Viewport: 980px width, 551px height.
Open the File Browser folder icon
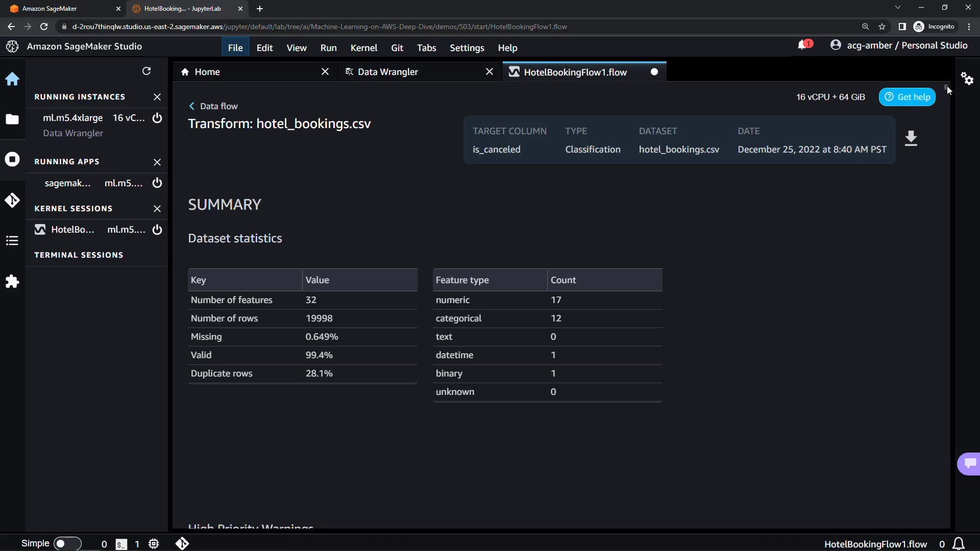(x=12, y=119)
